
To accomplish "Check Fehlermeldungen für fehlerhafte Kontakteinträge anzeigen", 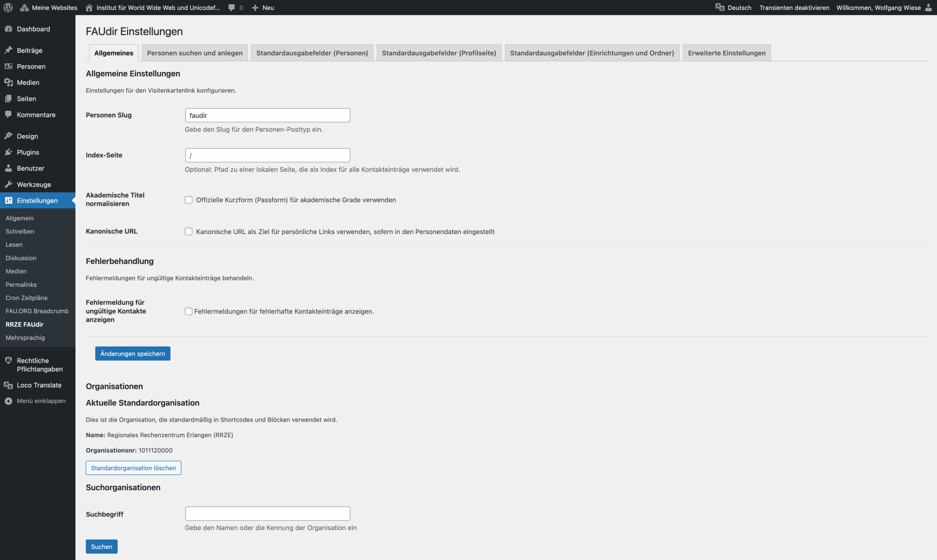I will pyautogui.click(x=188, y=311).
